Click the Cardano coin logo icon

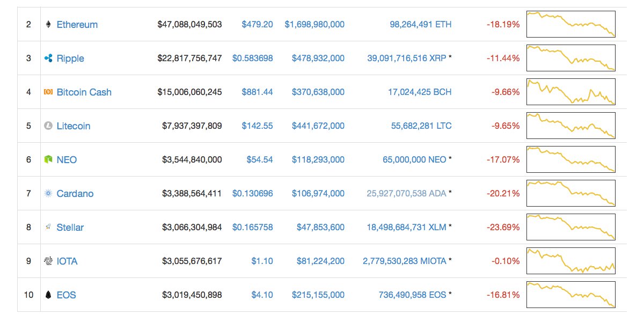pyautogui.click(x=48, y=193)
